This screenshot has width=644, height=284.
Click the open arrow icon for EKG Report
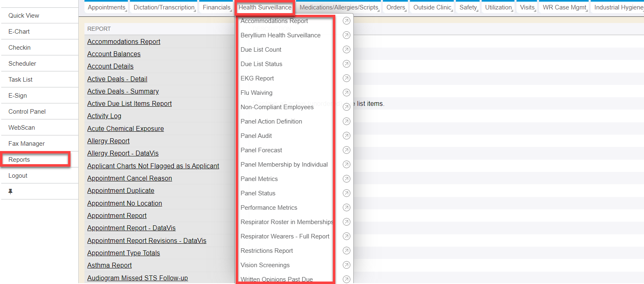pyautogui.click(x=346, y=78)
